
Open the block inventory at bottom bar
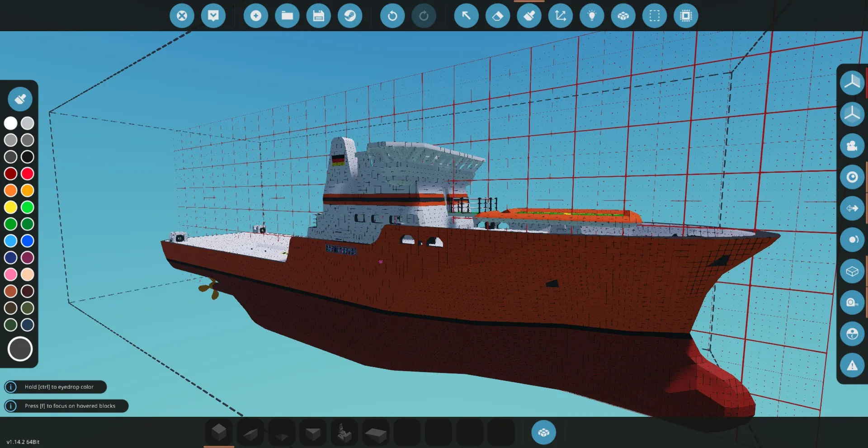point(543,433)
